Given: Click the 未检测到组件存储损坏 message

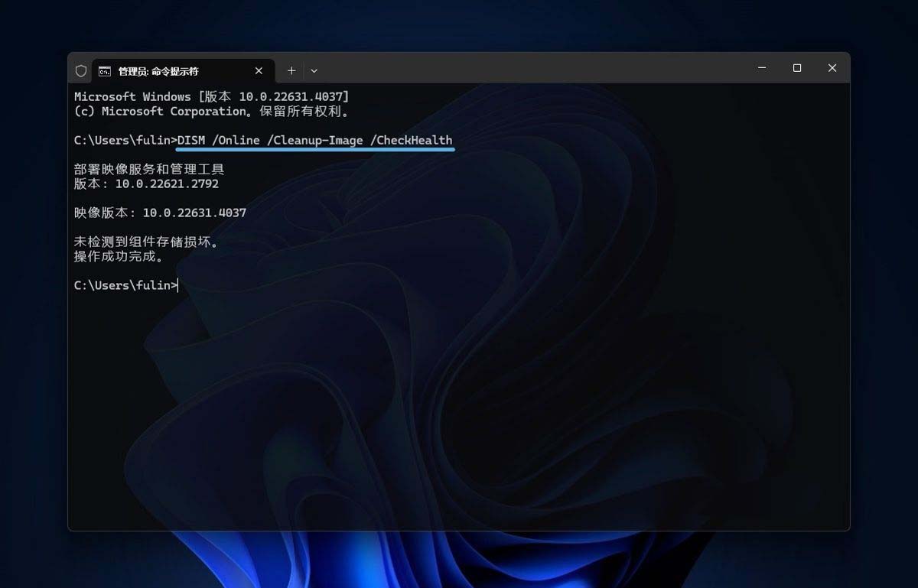Looking at the screenshot, I should coord(146,242).
